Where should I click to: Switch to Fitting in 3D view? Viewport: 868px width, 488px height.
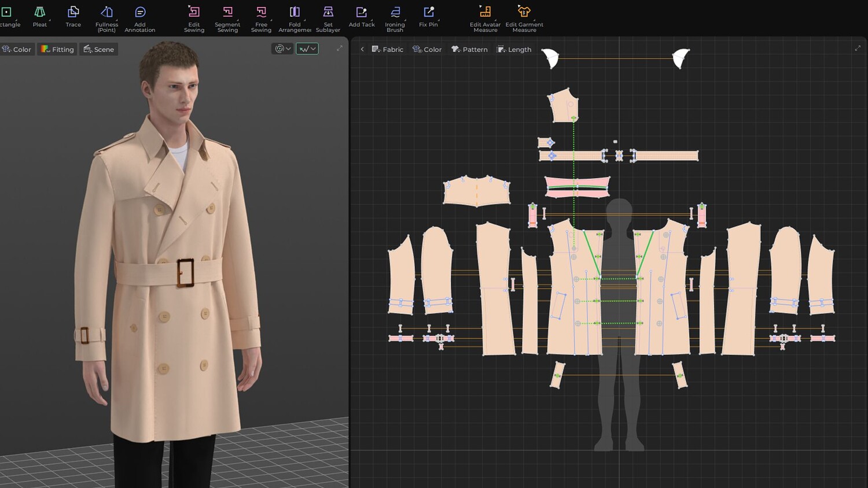pos(57,49)
